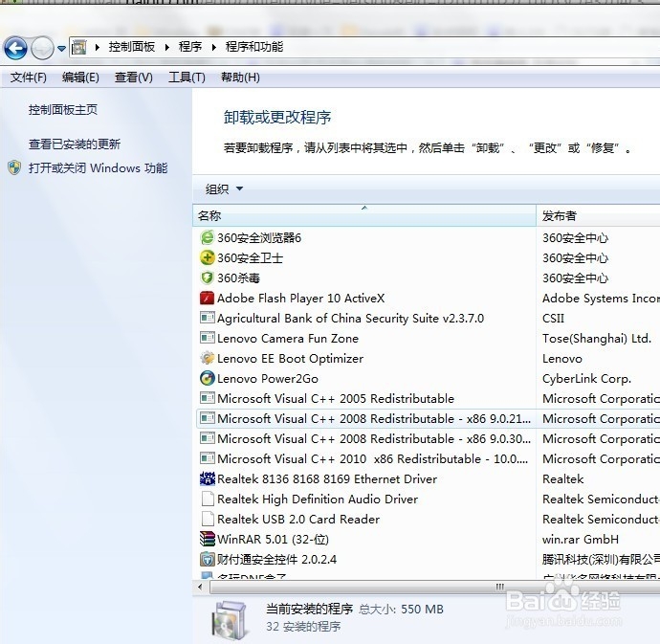
Task: Open 查看已安装的更新 link
Action: click(x=75, y=144)
